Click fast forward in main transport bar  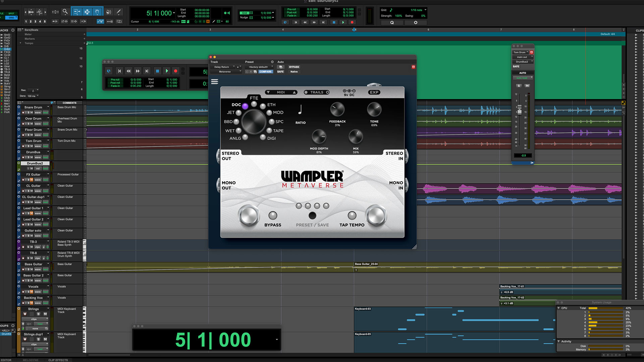314,22
